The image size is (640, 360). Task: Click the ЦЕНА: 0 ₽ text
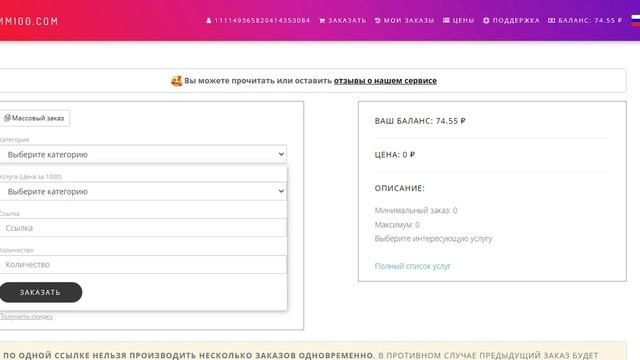395,155
